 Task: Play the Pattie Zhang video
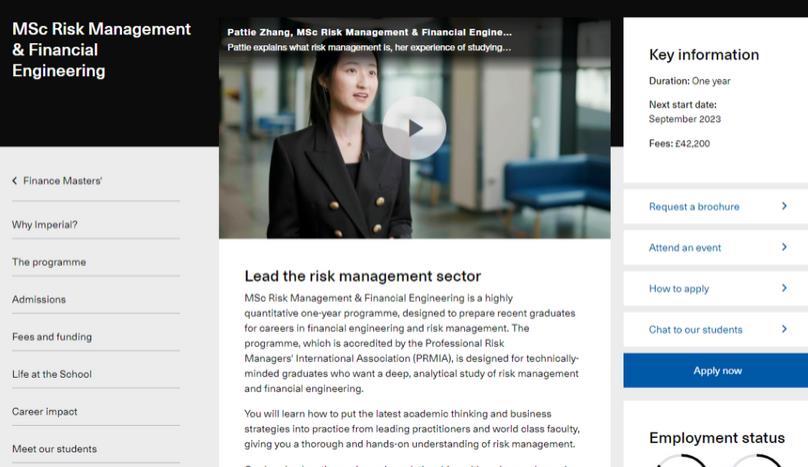(x=414, y=128)
